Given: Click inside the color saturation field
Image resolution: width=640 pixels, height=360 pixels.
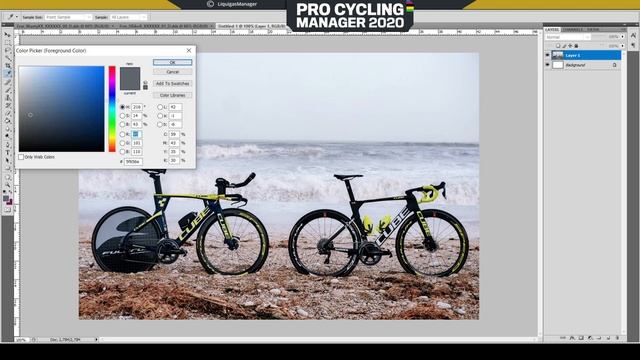Looking at the screenshot, I should (61, 109).
